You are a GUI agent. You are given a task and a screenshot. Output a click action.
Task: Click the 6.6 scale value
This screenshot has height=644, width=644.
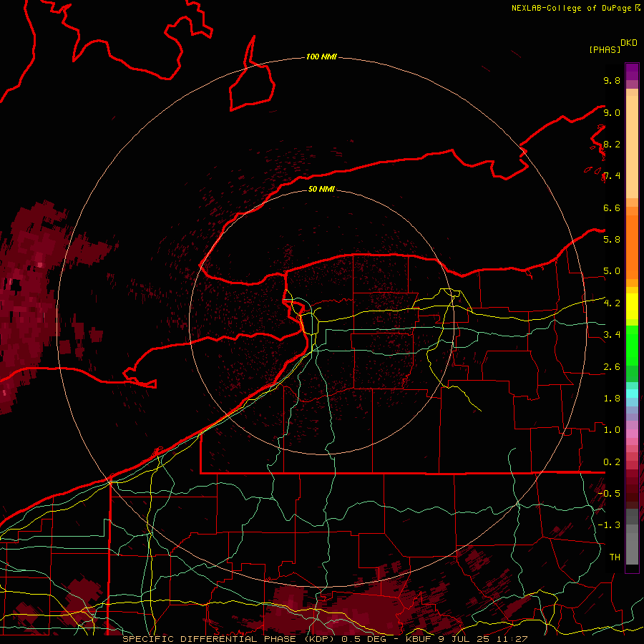point(612,208)
